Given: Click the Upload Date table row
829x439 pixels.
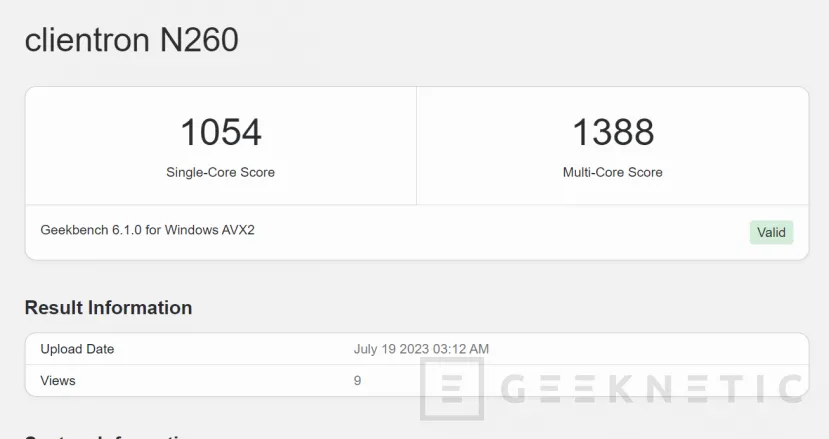Looking at the screenshot, I should 417,349.
